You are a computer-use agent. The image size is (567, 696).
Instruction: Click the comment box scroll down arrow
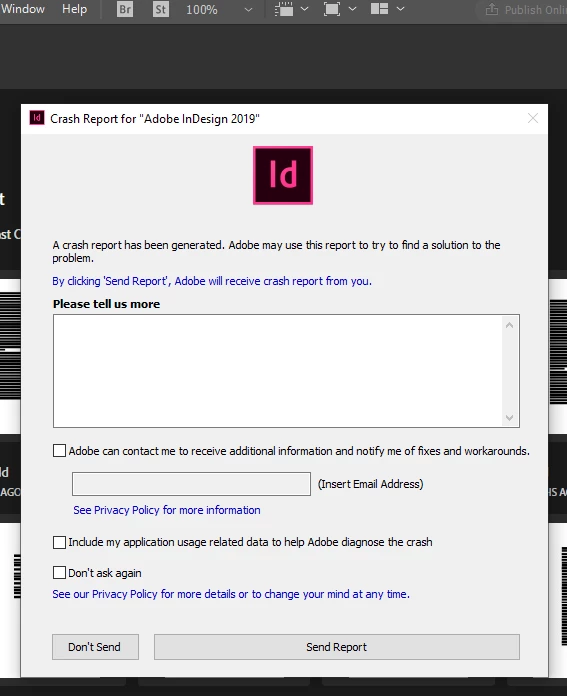(x=509, y=418)
